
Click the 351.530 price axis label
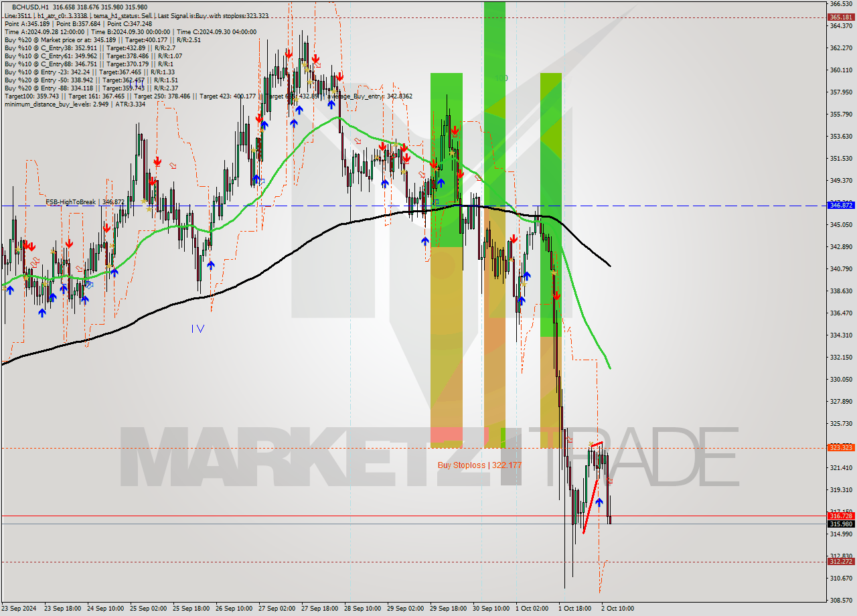tap(842, 158)
